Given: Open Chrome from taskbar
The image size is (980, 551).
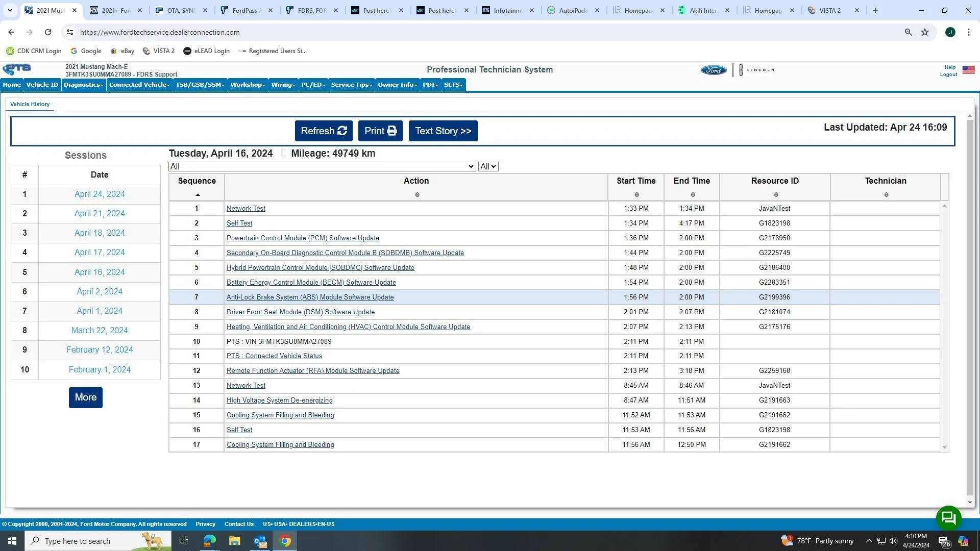Looking at the screenshot, I should [x=285, y=541].
